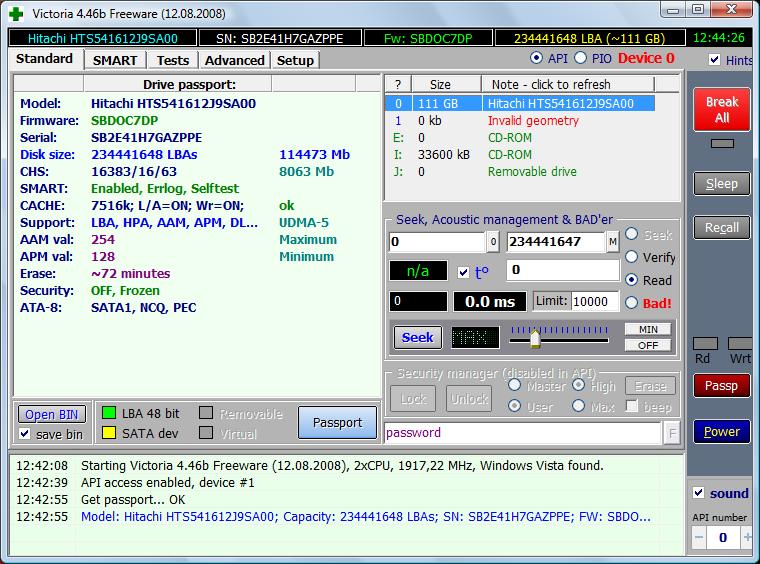760x564 pixels.
Task: Click the Rd indicator box
Action: click(x=705, y=344)
